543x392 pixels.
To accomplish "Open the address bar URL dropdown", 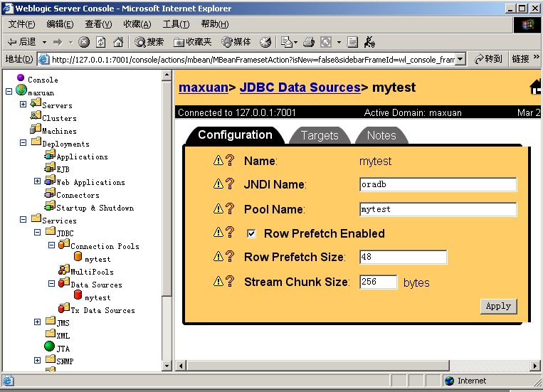I will 460,59.
